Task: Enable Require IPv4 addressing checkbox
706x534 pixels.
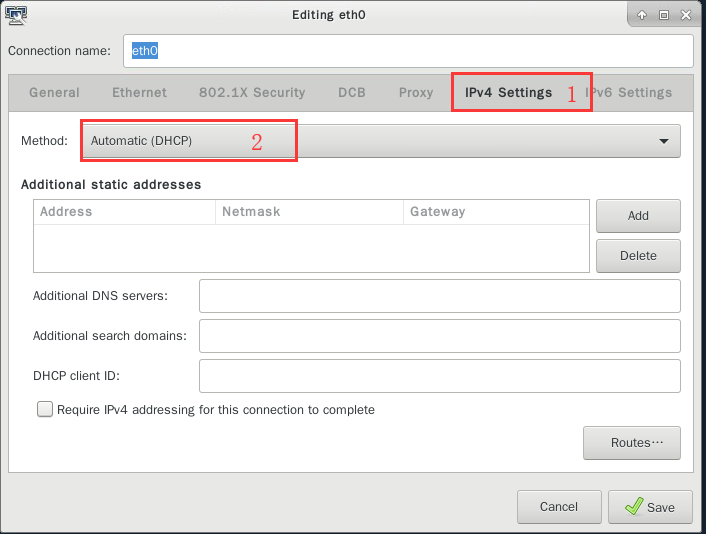Action: [x=45, y=409]
